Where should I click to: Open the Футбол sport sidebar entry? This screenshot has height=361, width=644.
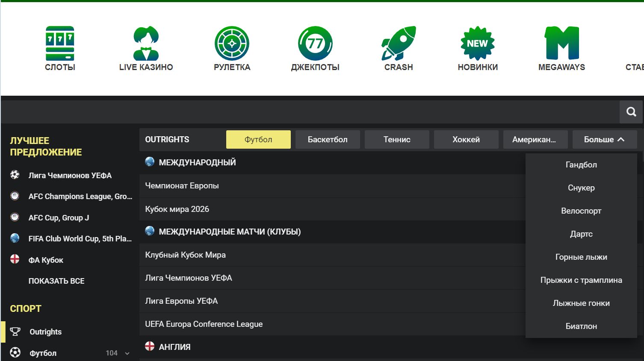tap(43, 353)
